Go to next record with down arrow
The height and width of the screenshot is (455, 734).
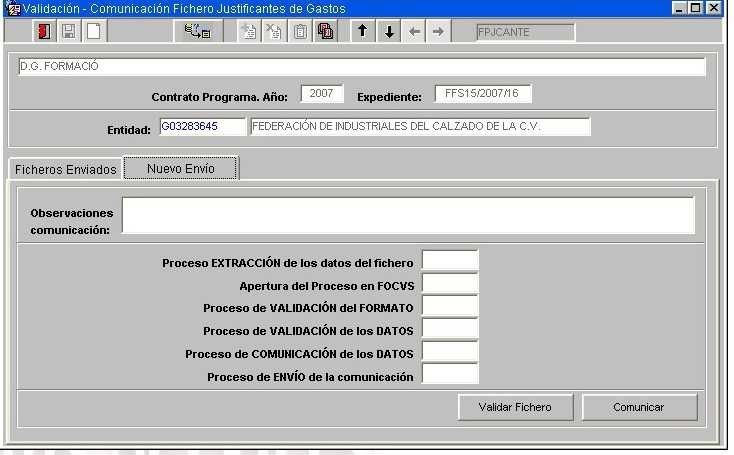389,32
